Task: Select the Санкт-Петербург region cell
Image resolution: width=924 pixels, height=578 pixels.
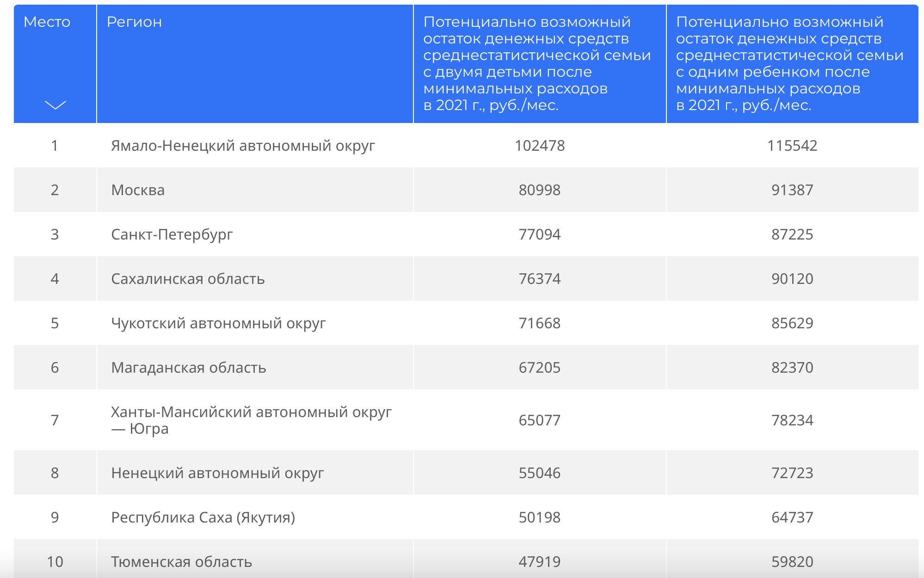Action: click(255, 234)
